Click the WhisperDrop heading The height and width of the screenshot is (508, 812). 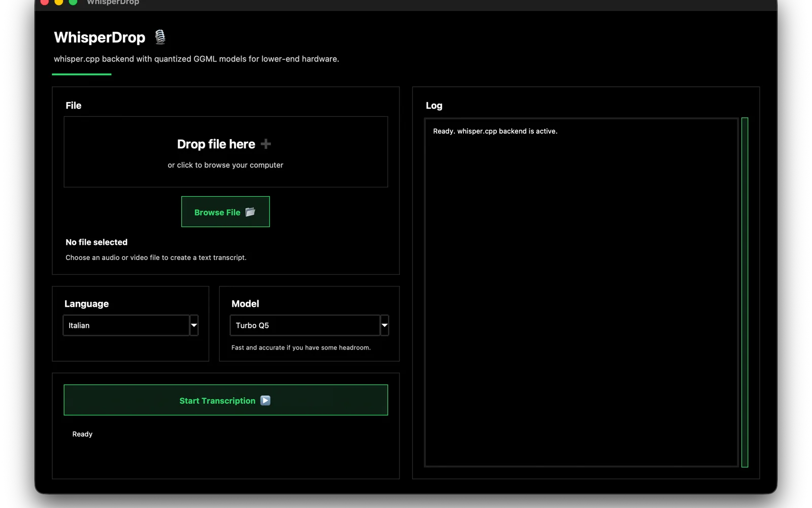(99, 37)
